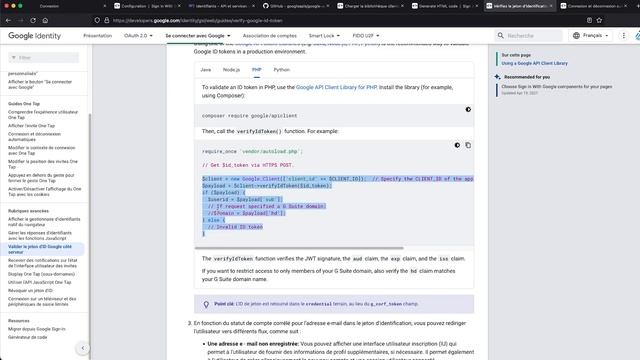Image resolution: width=640 pixels, height=360 pixels.
Task: Open Connexion et déconnexion automatiques page
Action: 34,137
